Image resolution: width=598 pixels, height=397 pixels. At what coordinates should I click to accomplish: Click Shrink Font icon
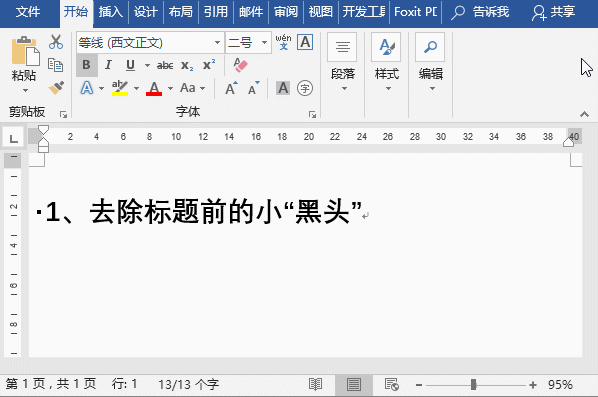point(254,88)
